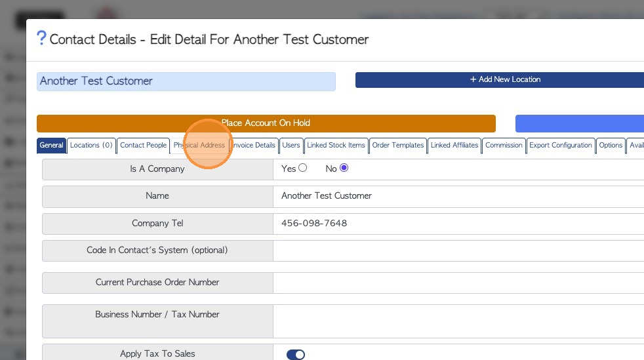Click the Company Tel input field
This screenshot has height=360, width=644.
click(459, 224)
